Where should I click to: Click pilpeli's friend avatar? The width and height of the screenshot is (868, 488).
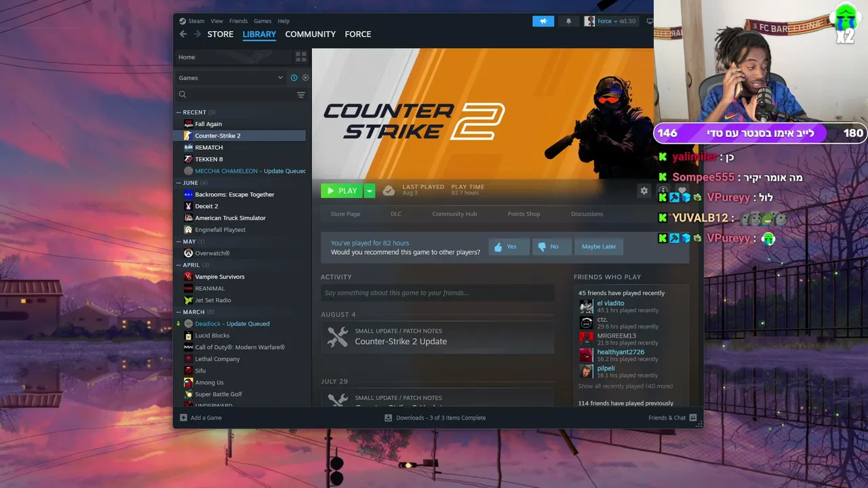click(587, 371)
